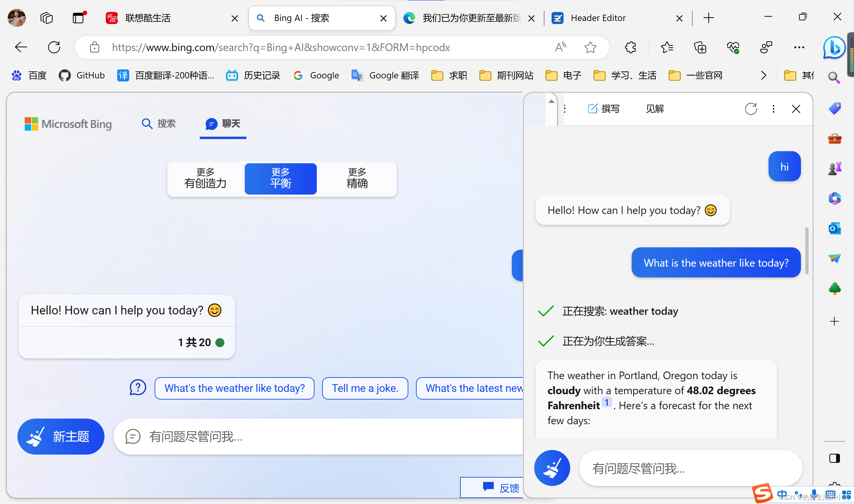Image resolution: width=854 pixels, height=504 pixels.
Task: Open the 电子 bookmarks folder
Action: point(563,75)
